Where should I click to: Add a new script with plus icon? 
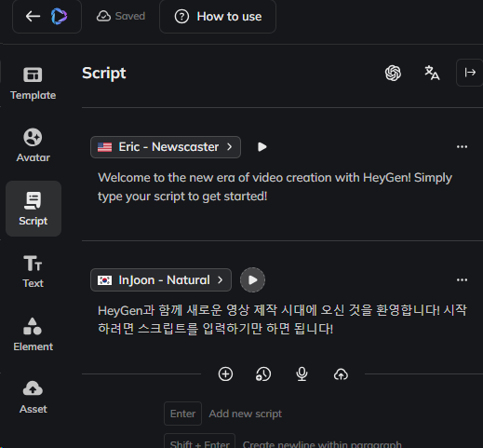point(225,374)
